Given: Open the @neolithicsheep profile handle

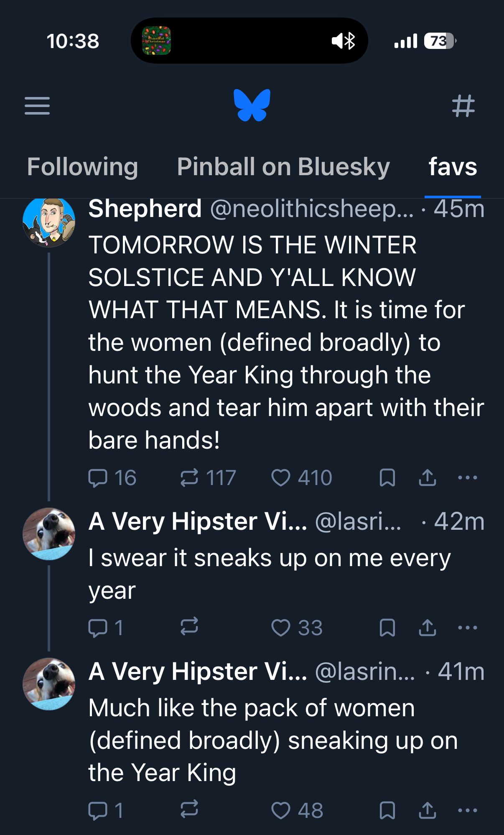Looking at the screenshot, I should point(312,209).
